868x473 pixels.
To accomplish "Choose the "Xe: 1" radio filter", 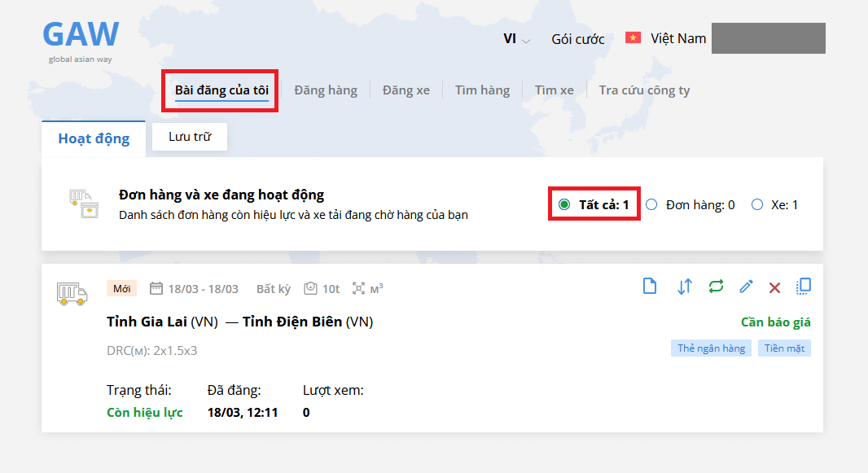I will (757, 205).
